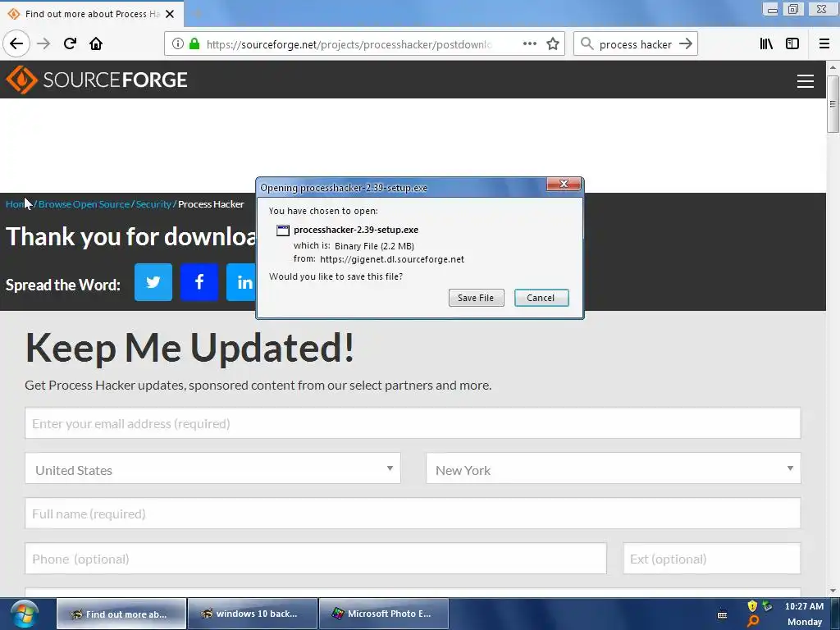This screenshot has height=630, width=840.
Task: Click the https://gigenet.dl.sourceforge.net source text
Action: click(x=392, y=259)
